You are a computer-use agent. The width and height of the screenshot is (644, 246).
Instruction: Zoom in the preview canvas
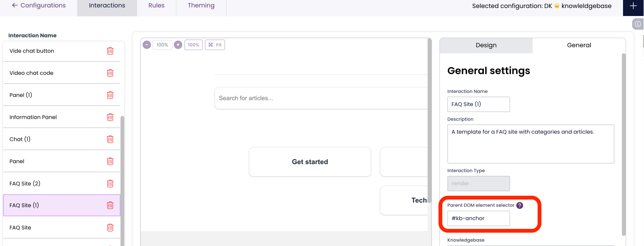[178, 45]
